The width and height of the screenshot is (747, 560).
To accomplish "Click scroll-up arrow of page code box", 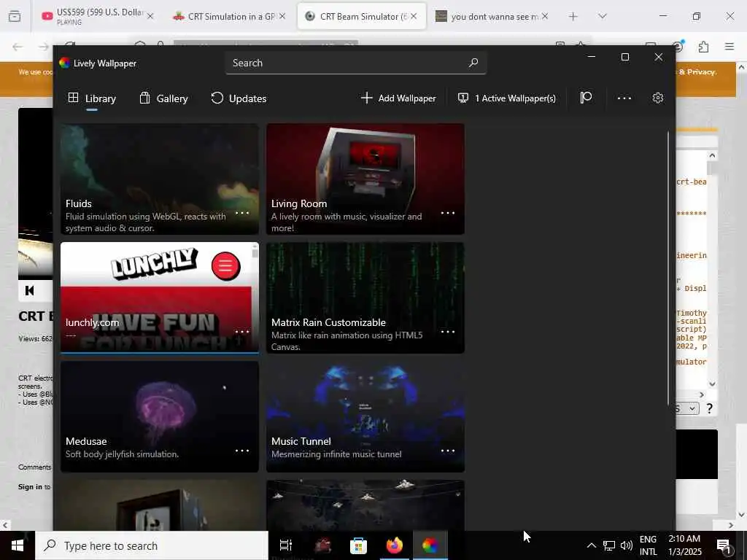I will pos(712,156).
